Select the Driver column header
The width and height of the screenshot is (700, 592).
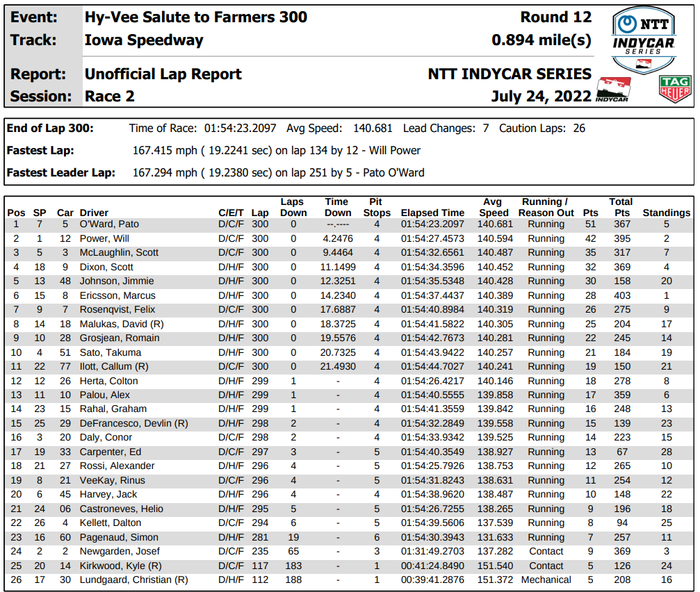(x=94, y=213)
